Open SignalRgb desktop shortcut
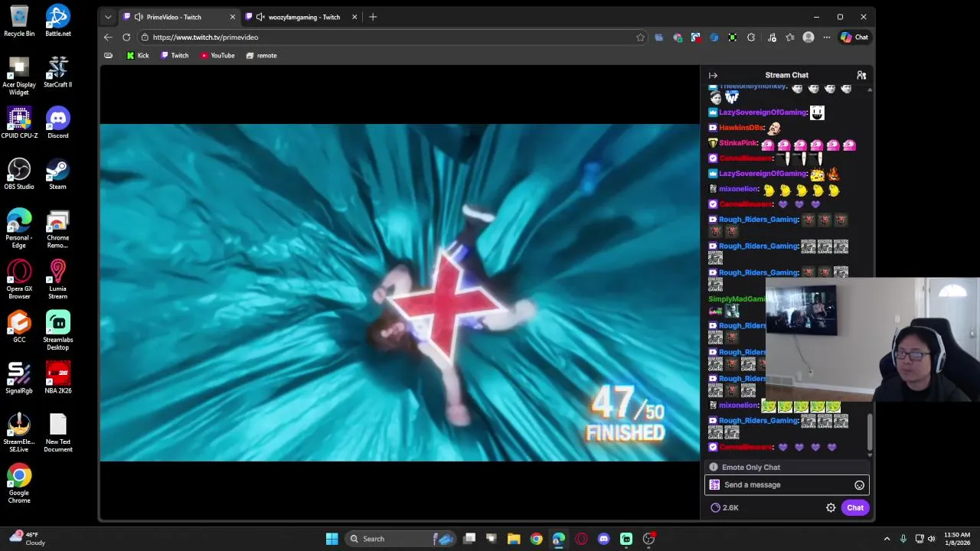This screenshot has width=980, height=551. (x=19, y=378)
